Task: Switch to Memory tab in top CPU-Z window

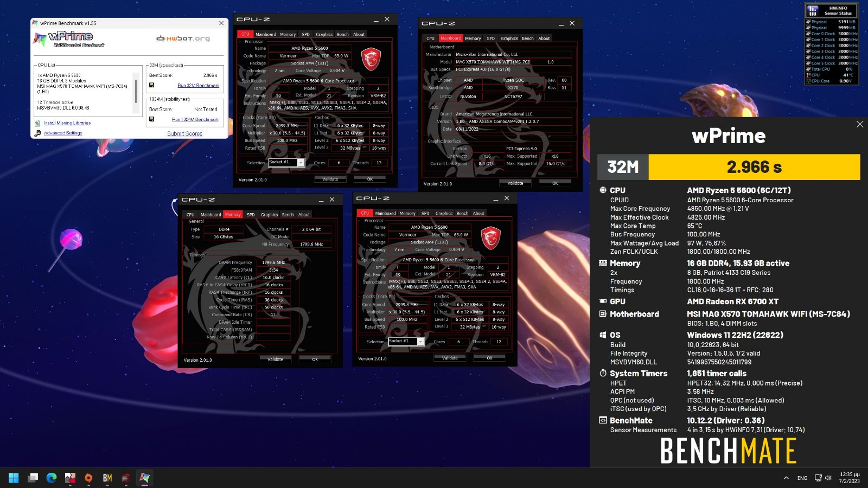Action: pos(288,34)
